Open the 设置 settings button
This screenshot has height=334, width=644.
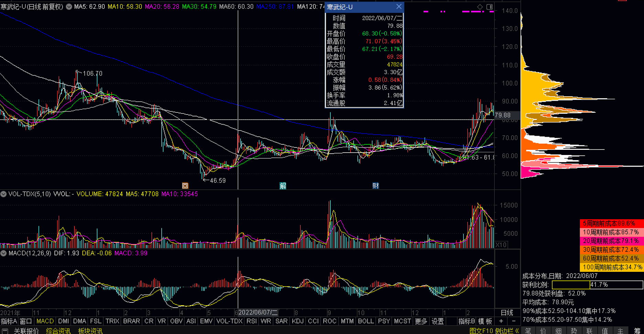point(438,321)
